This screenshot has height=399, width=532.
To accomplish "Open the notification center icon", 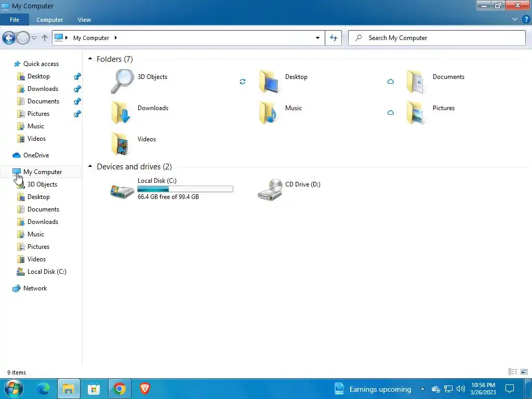I will pos(510,389).
